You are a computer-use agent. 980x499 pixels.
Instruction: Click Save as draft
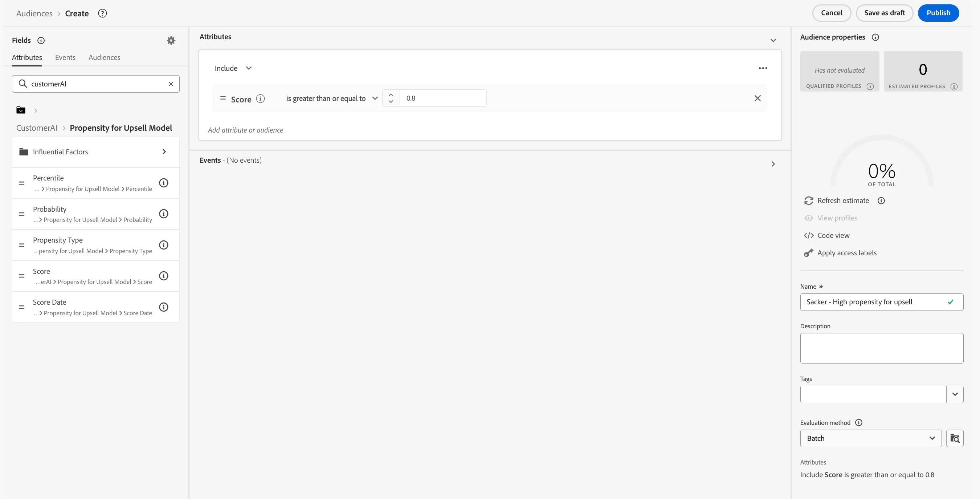(884, 13)
